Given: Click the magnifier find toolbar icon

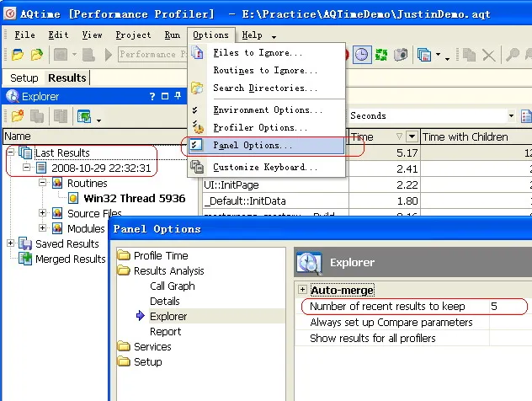Looking at the screenshot, I should (x=512, y=55).
